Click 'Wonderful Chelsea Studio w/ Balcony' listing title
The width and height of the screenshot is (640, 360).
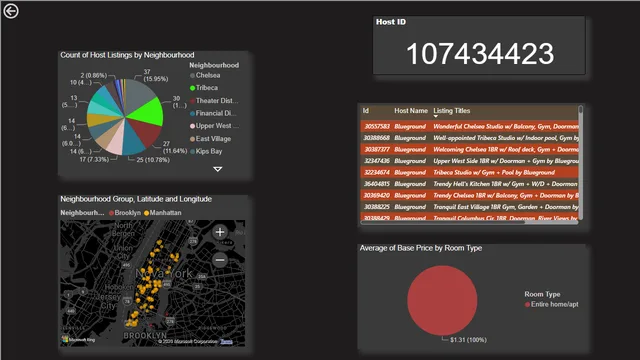click(x=506, y=127)
